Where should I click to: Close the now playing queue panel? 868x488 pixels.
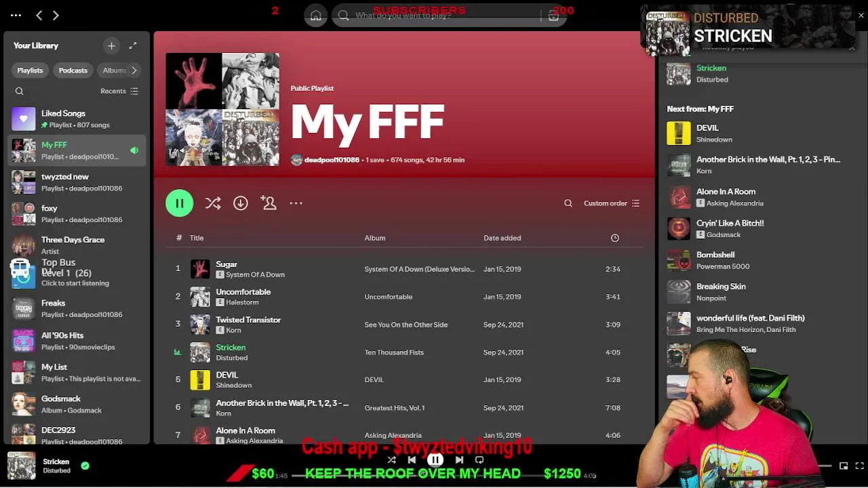pyautogui.click(x=852, y=46)
